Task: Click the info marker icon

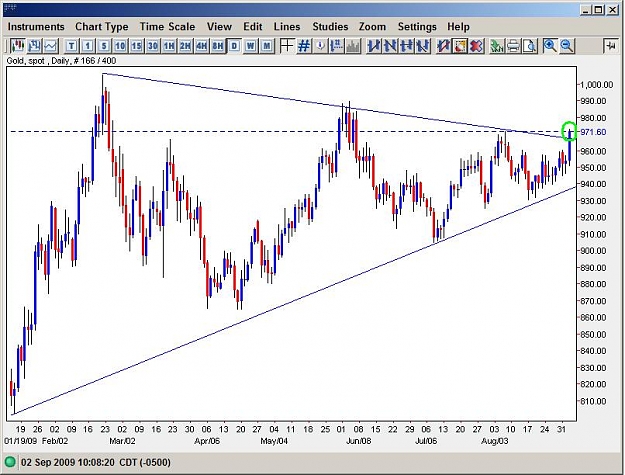Action: tap(320, 46)
